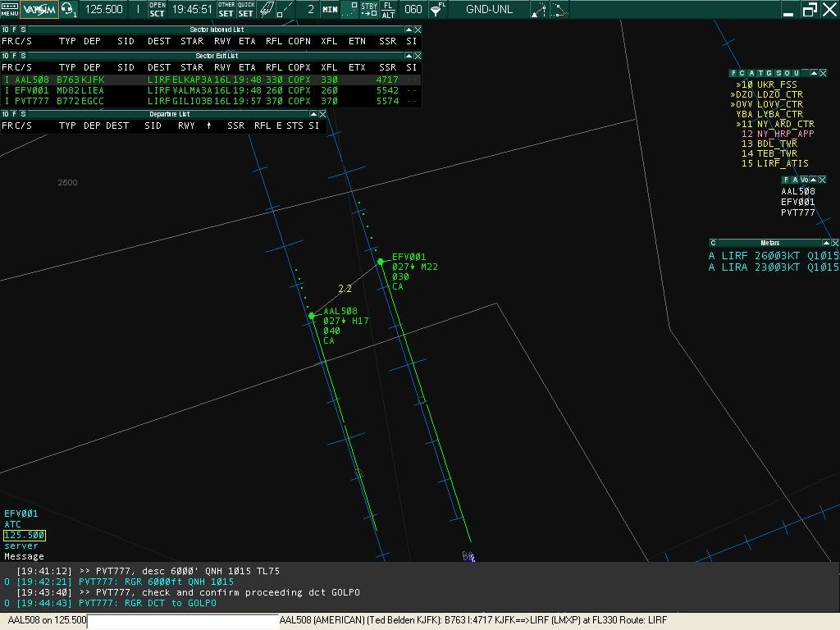Collapse the Departure List using its arrow
The height and width of the screenshot is (630, 840).
313,114
